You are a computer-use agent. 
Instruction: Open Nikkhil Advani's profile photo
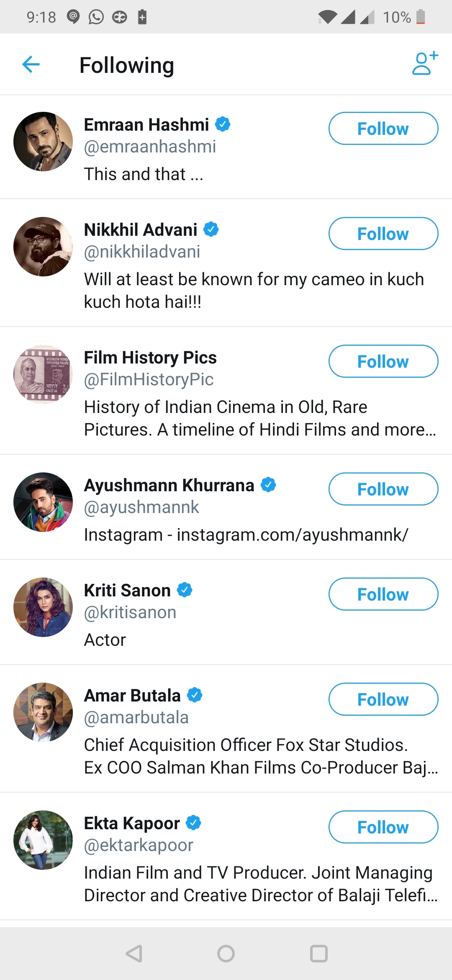point(43,247)
